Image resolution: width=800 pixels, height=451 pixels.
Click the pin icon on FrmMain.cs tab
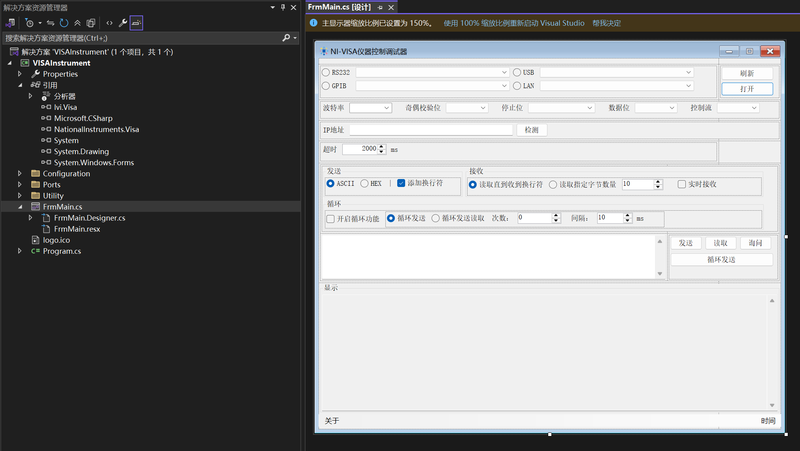[380, 8]
